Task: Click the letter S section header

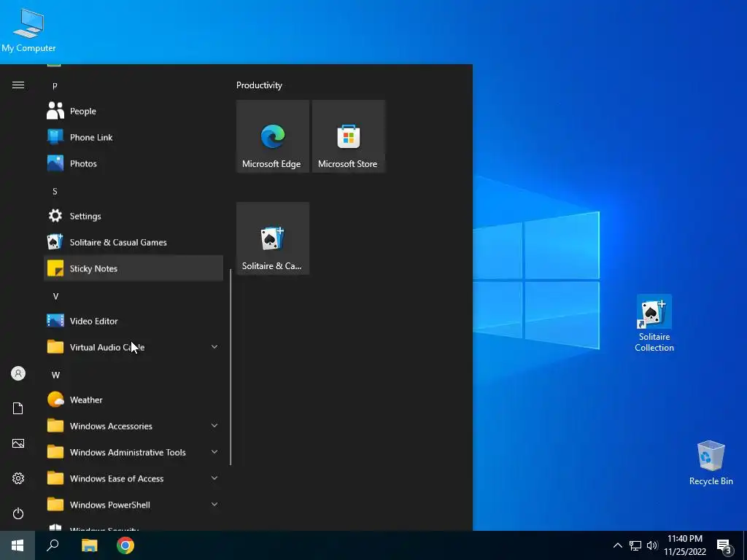Action: click(x=55, y=191)
